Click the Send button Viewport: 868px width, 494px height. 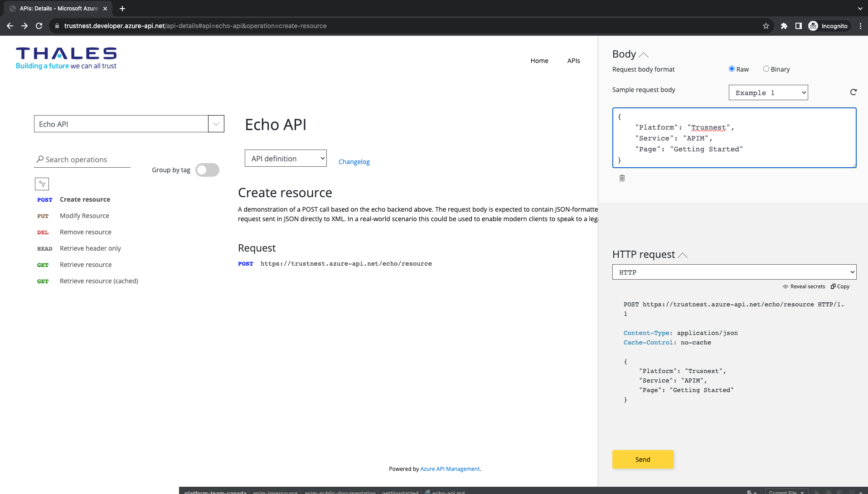[643, 459]
